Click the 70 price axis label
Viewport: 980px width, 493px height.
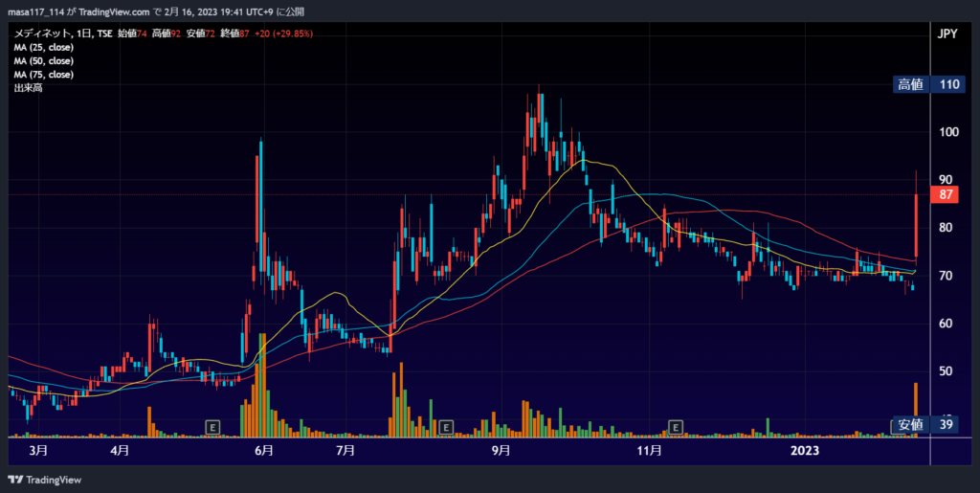(x=946, y=276)
